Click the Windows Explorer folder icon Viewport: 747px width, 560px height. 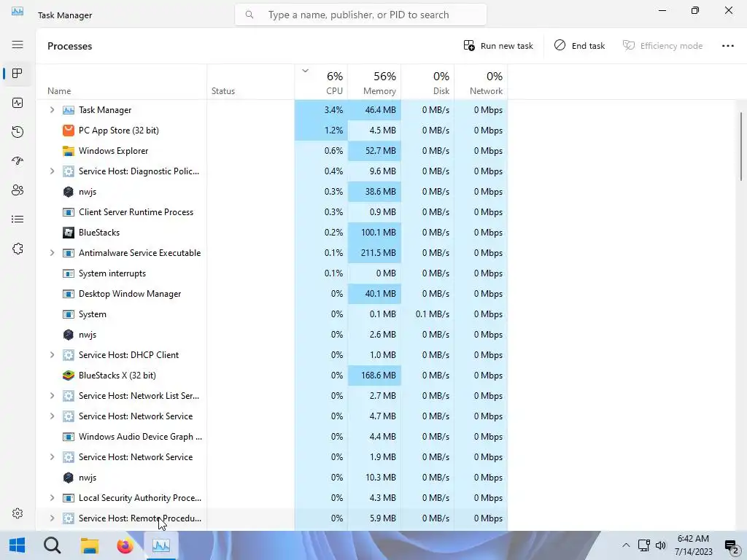[69, 151]
